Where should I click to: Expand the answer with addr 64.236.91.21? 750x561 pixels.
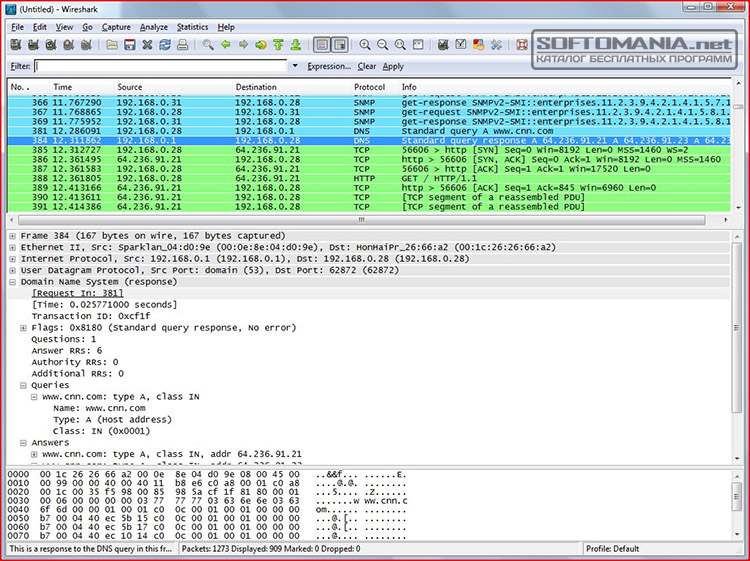point(34,454)
